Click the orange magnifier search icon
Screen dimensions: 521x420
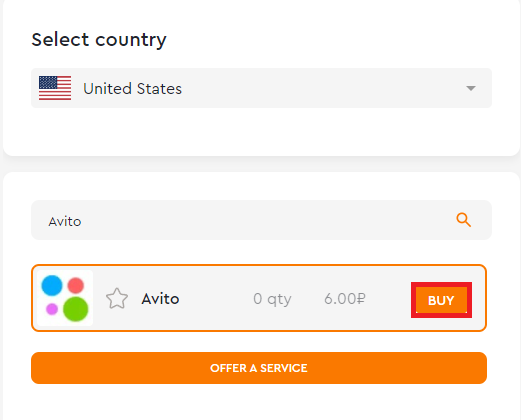tap(463, 220)
